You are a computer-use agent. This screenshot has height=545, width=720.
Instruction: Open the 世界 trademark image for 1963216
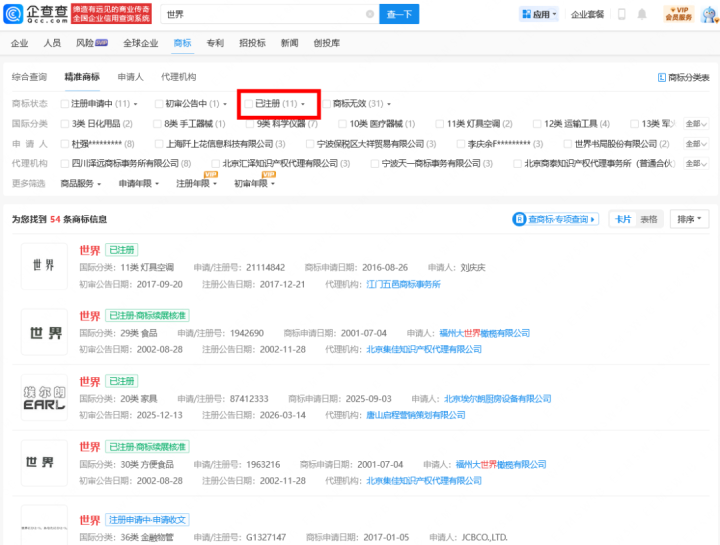pyautogui.click(x=44, y=463)
